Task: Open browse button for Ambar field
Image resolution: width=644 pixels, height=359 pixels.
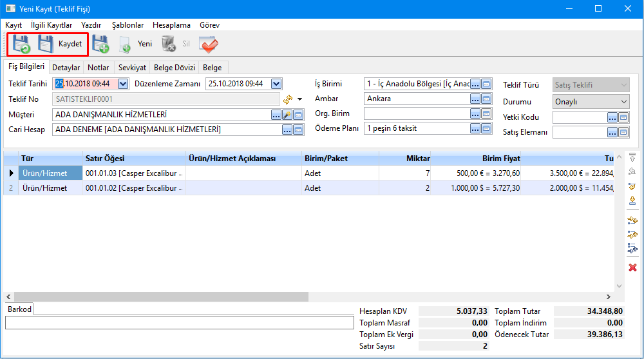Action: pos(475,99)
